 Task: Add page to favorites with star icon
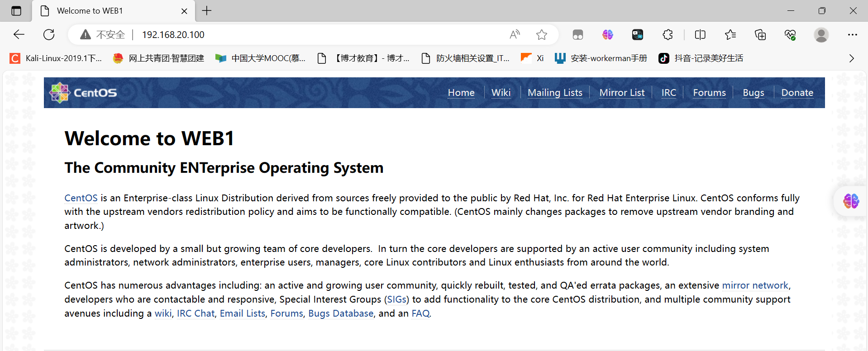point(541,34)
